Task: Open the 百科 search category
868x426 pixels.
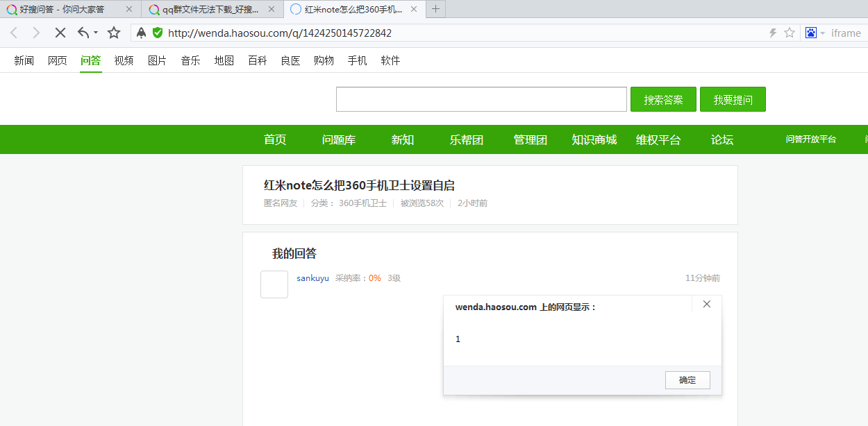Action: tap(257, 61)
